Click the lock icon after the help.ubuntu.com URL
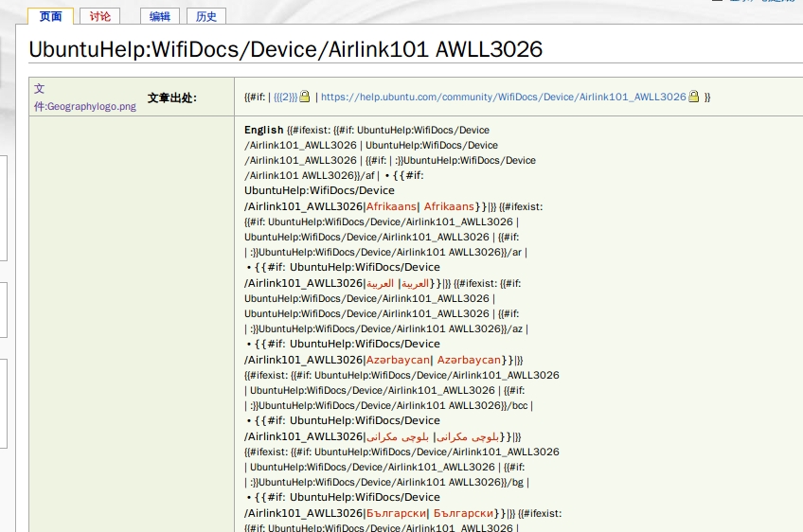Viewport: 803px width, 532px height. [x=694, y=97]
